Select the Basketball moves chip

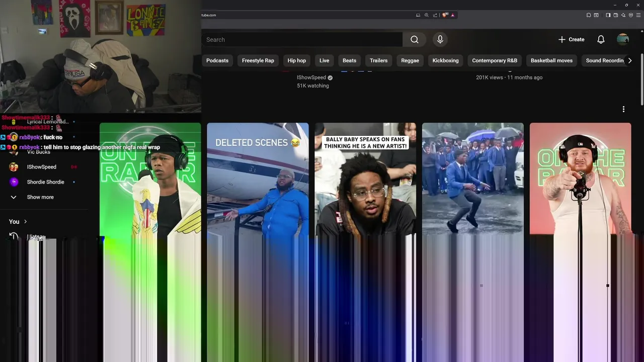pyautogui.click(x=551, y=60)
